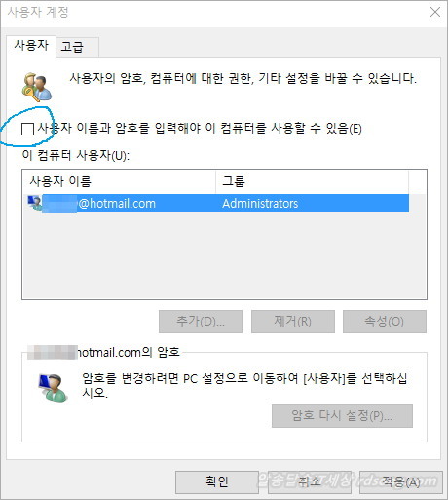Select the hotmail.com user row
This screenshot has width=448, height=500.
pyautogui.click(x=216, y=204)
